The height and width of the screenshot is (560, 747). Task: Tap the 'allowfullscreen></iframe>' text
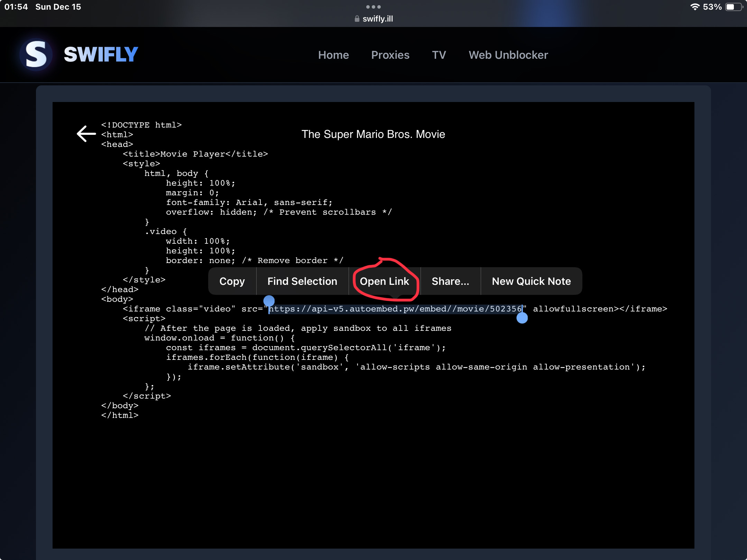pos(600,309)
